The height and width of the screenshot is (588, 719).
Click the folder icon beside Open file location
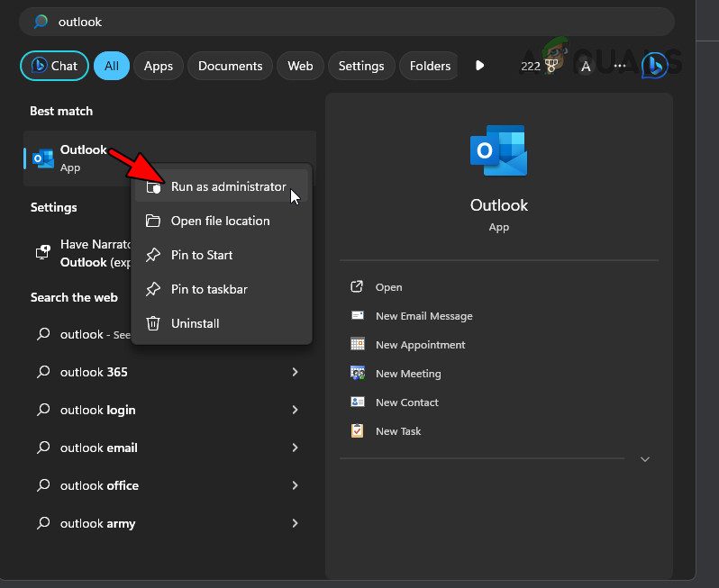coord(152,221)
